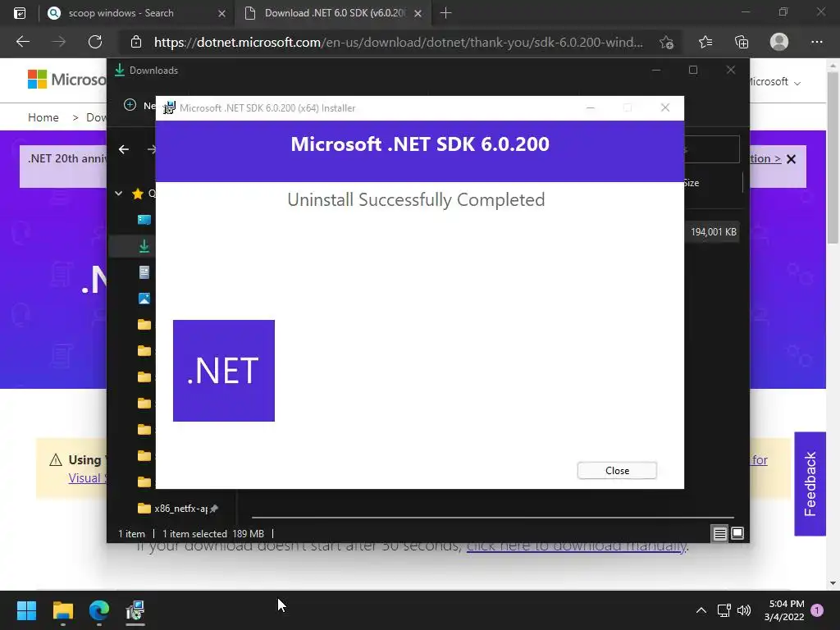Open Edge tab actions menu icon

coord(20,13)
